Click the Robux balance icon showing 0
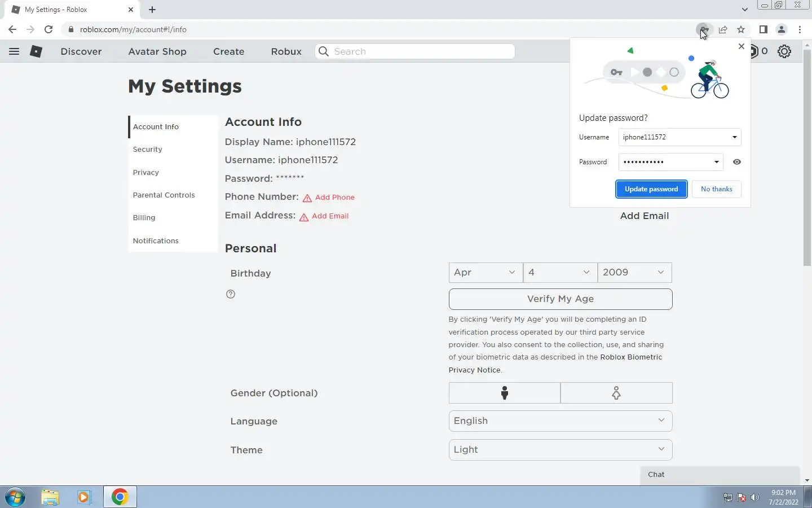This screenshot has width=812, height=508. tap(758, 51)
